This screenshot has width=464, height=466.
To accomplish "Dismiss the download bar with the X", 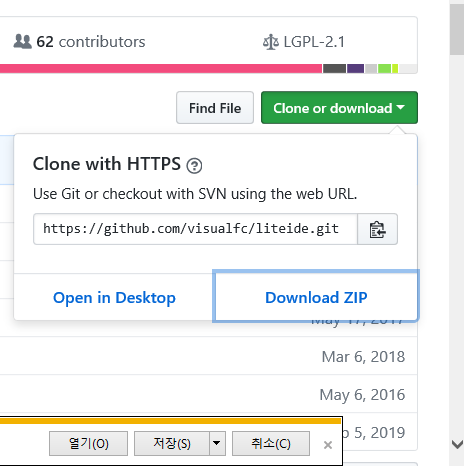I will pyautogui.click(x=328, y=445).
